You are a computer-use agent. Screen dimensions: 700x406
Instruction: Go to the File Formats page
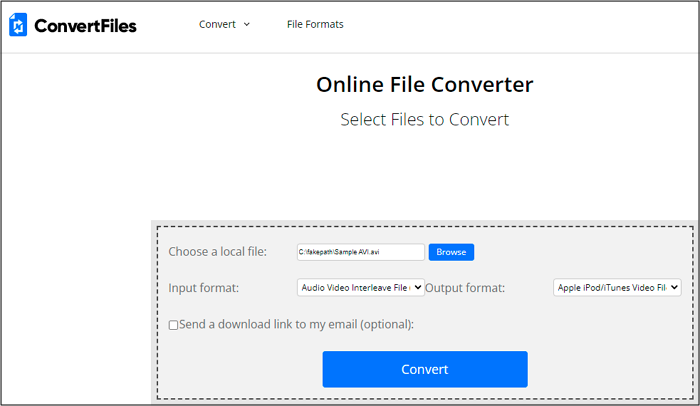(x=314, y=24)
